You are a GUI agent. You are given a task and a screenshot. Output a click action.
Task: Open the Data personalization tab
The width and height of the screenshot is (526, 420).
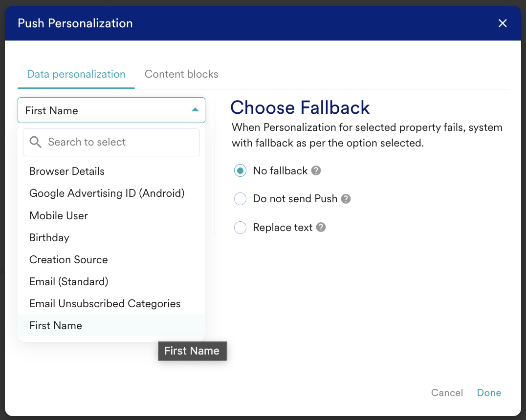click(x=76, y=74)
